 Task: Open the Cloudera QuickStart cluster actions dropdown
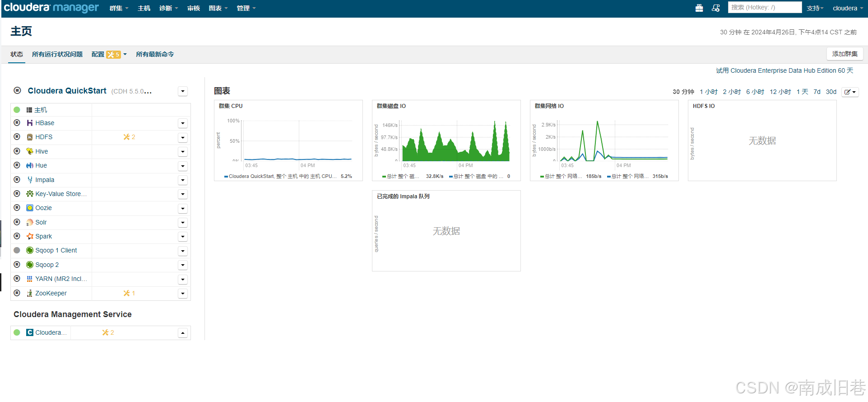tap(183, 91)
